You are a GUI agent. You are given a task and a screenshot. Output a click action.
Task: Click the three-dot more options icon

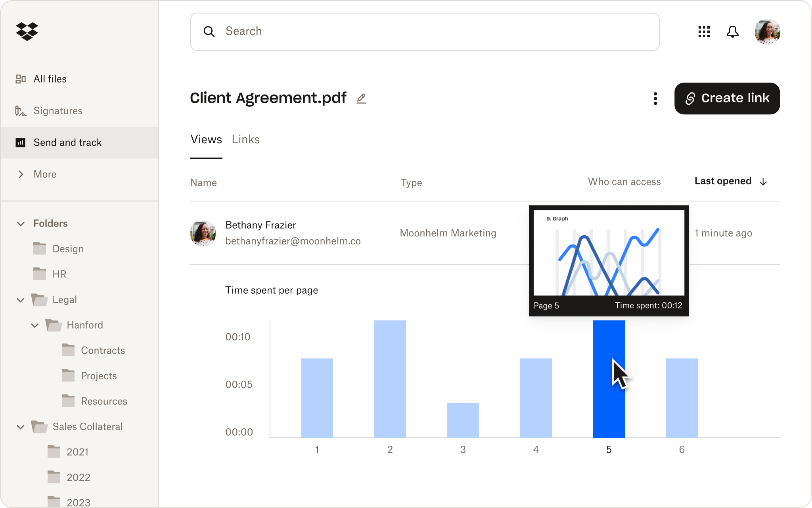tap(655, 98)
